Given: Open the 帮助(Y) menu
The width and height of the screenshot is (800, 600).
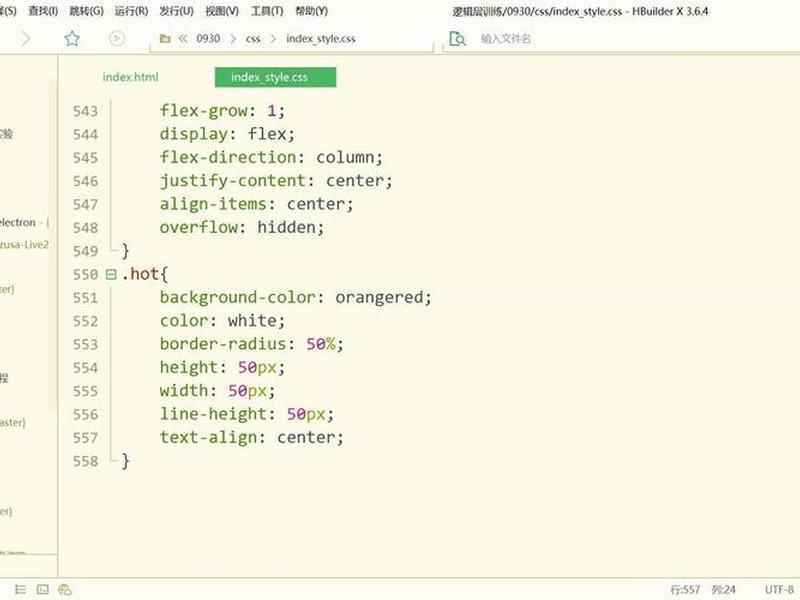Looking at the screenshot, I should pyautogui.click(x=311, y=11).
